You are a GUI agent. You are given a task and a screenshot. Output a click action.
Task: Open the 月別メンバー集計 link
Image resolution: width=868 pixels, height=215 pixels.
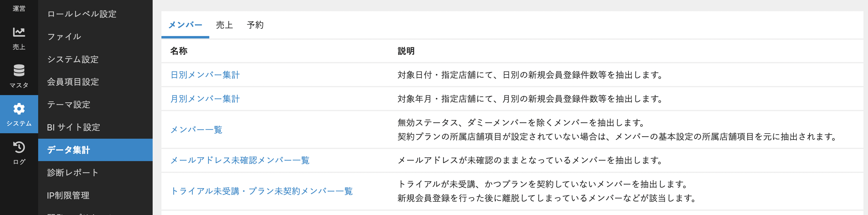[205, 99]
